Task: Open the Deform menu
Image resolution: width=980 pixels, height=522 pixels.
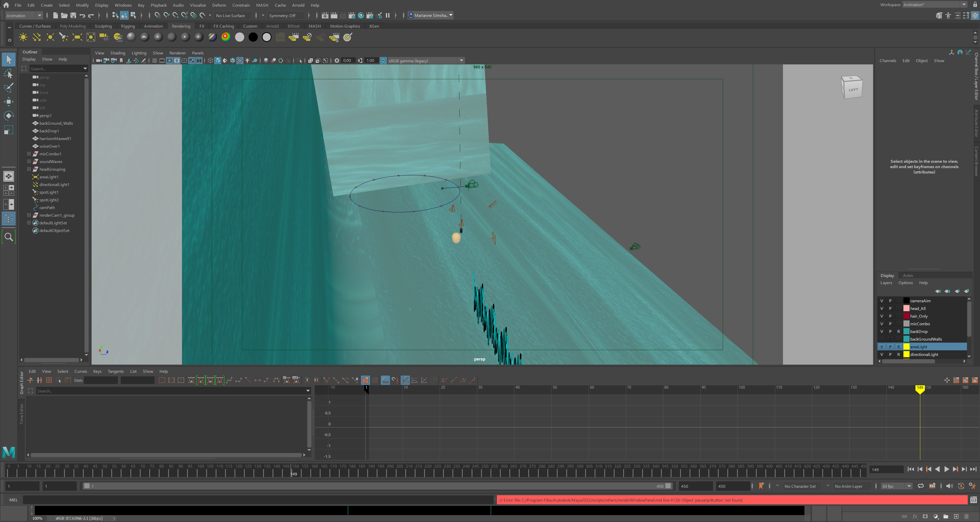Action: point(219,5)
